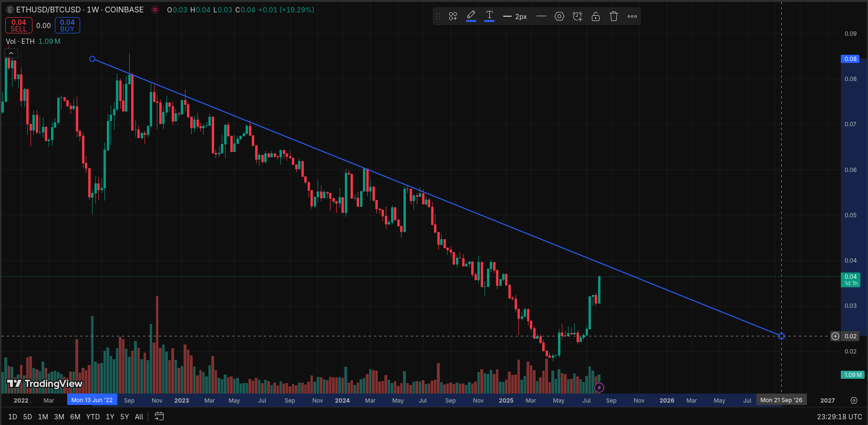Select the YTD time range
The height and width of the screenshot is (425, 868).
93,417
